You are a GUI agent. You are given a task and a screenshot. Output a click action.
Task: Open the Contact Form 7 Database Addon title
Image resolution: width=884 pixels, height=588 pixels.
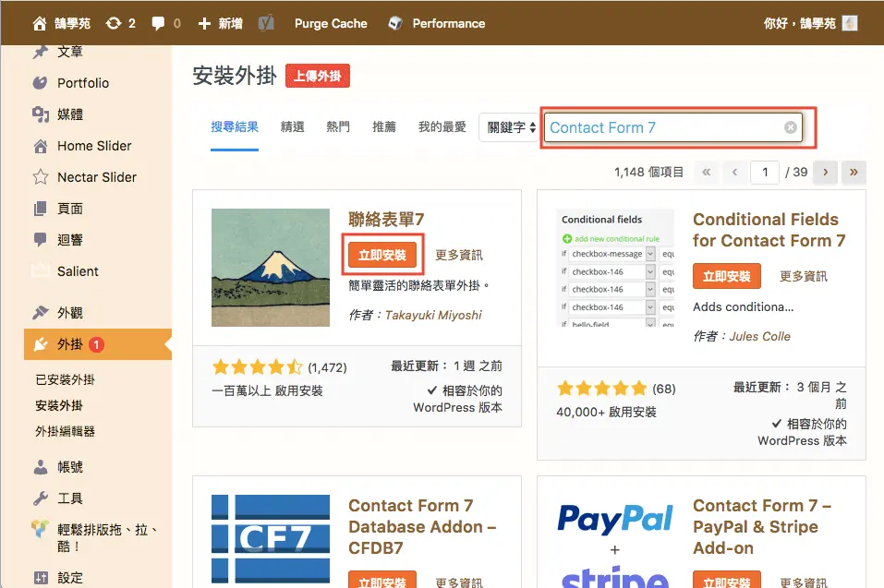(x=422, y=526)
